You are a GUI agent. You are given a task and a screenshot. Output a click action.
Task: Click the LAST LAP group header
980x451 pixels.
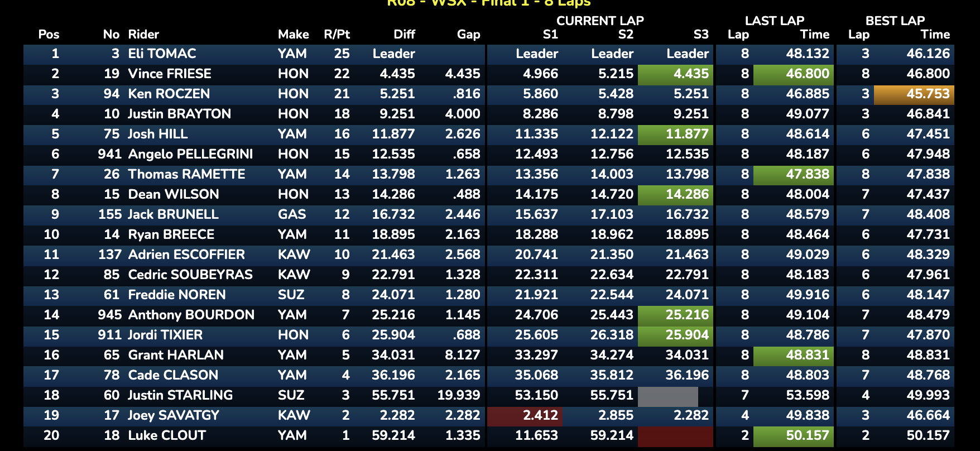(775, 21)
